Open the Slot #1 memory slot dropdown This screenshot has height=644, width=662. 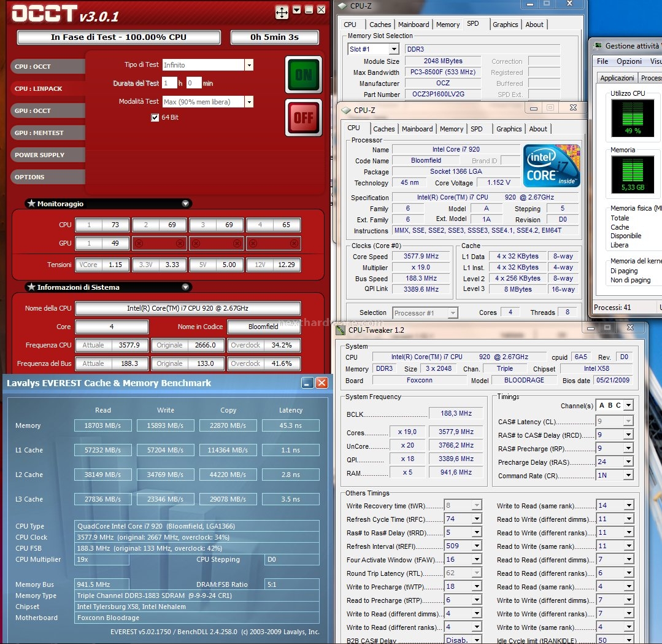click(x=394, y=49)
